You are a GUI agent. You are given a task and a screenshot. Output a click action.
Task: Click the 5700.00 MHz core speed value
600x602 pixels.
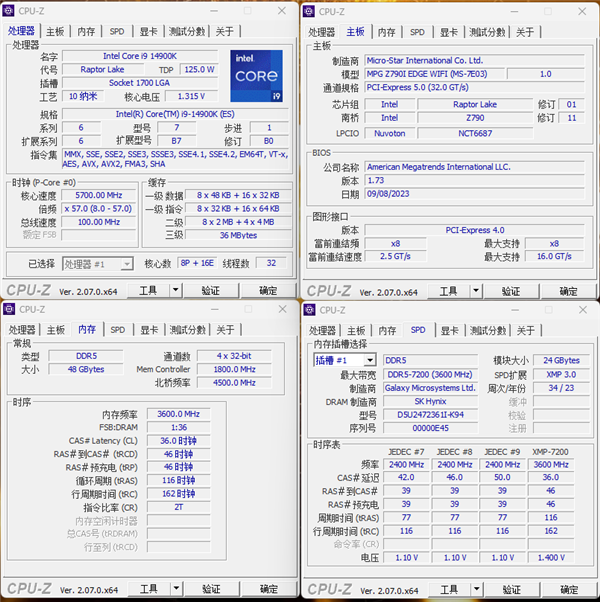pos(99,195)
